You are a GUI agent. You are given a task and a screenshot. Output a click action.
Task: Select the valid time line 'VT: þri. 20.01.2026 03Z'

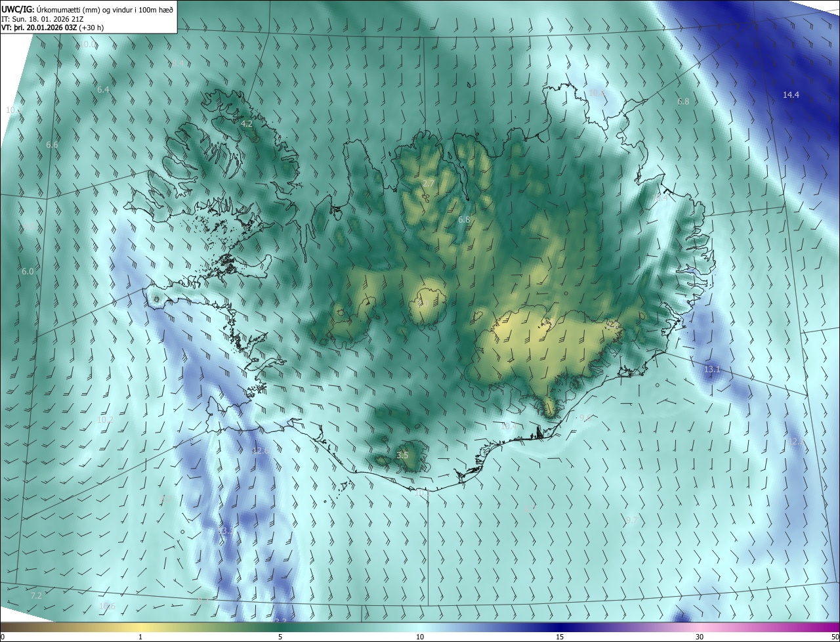coord(39,28)
